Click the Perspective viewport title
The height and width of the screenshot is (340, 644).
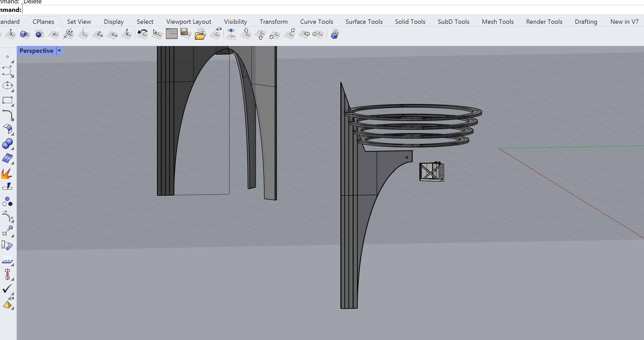pos(36,51)
